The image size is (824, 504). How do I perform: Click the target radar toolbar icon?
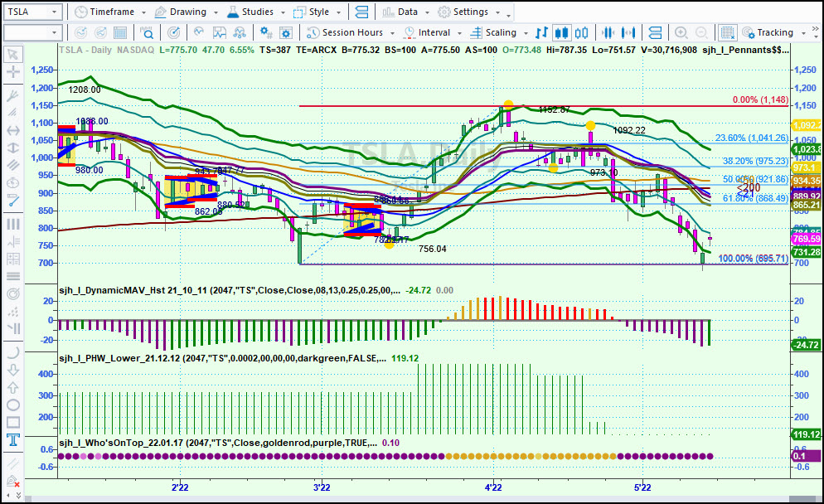173,32
